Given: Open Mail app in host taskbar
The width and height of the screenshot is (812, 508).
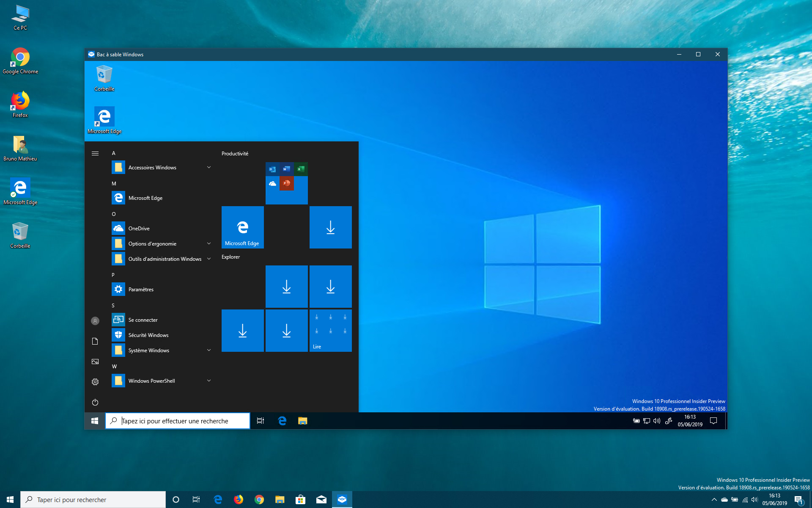Looking at the screenshot, I should (x=321, y=500).
